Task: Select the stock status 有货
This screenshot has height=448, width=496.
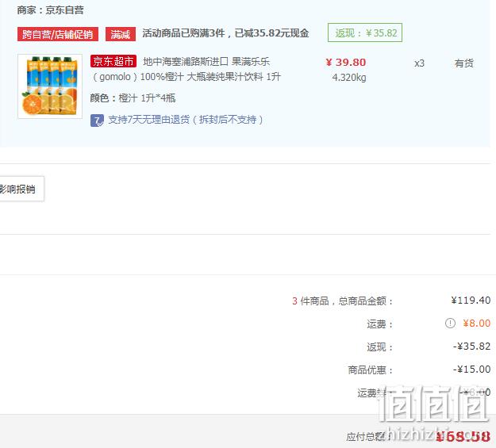Action: pos(464,63)
